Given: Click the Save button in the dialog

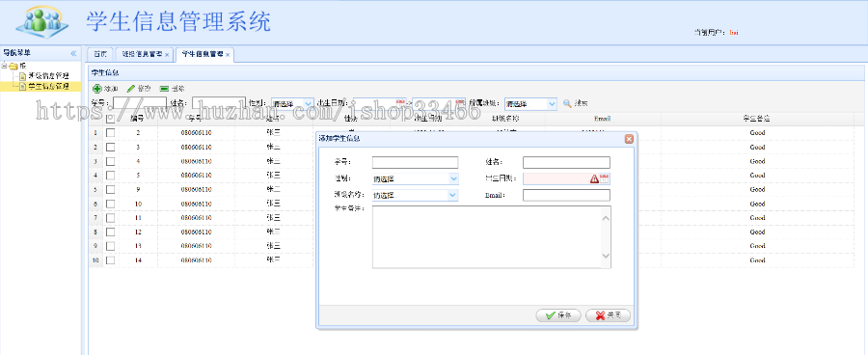Looking at the screenshot, I should [x=558, y=315].
